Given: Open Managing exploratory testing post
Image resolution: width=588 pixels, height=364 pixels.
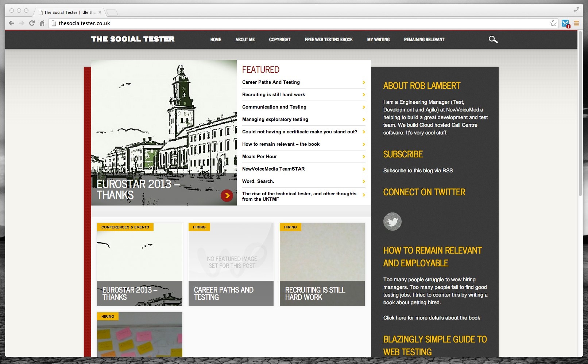Looking at the screenshot, I should pyautogui.click(x=275, y=120).
